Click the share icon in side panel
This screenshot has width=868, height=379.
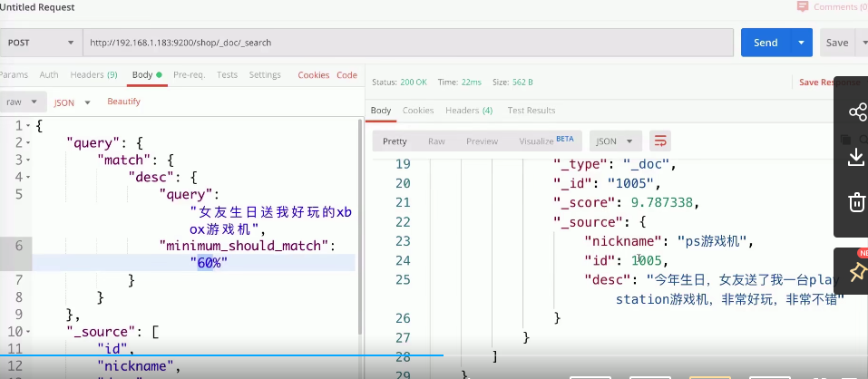click(857, 112)
